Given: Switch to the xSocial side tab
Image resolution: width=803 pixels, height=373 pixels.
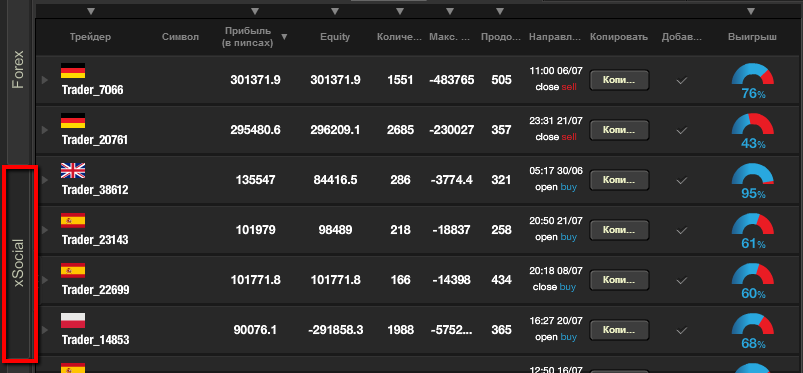Looking at the screenshot, I should pyautogui.click(x=19, y=263).
